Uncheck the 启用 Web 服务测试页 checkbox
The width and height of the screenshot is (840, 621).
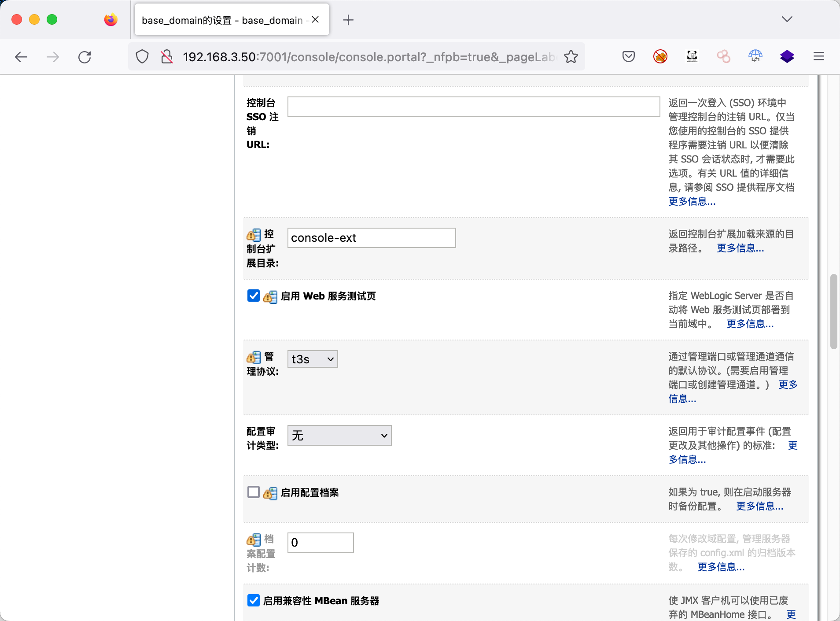coord(254,296)
